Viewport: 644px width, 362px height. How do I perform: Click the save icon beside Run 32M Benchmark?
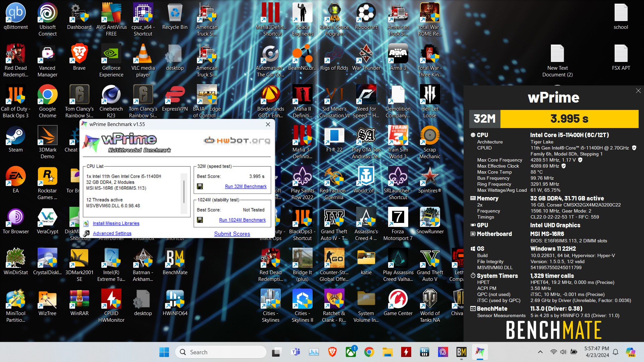tap(200, 186)
